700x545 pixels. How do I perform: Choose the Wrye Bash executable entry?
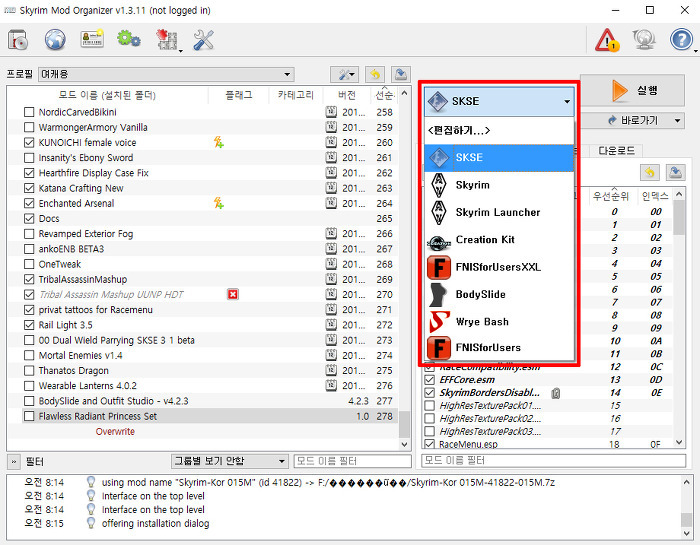pos(499,322)
